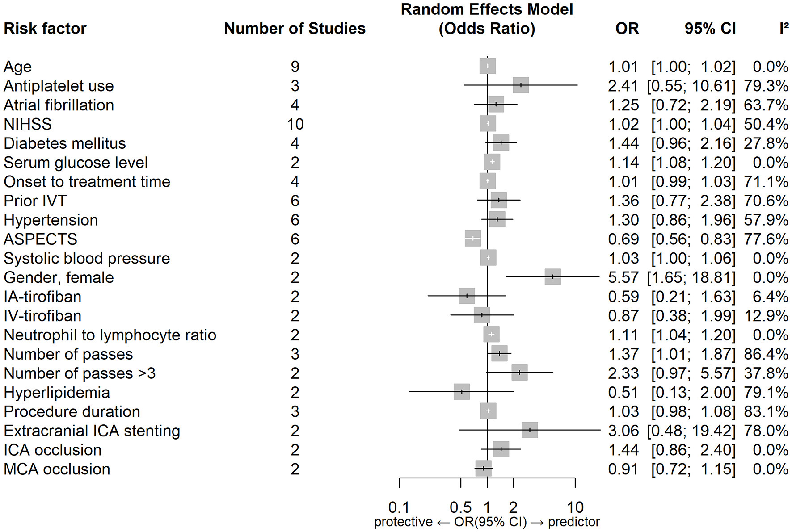Click the "Random Effects Model" title

pos(487,9)
